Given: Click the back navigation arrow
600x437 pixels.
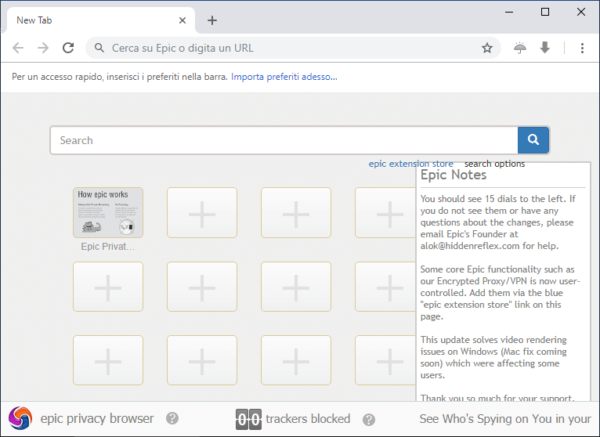Looking at the screenshot, I should click(18, 48).
